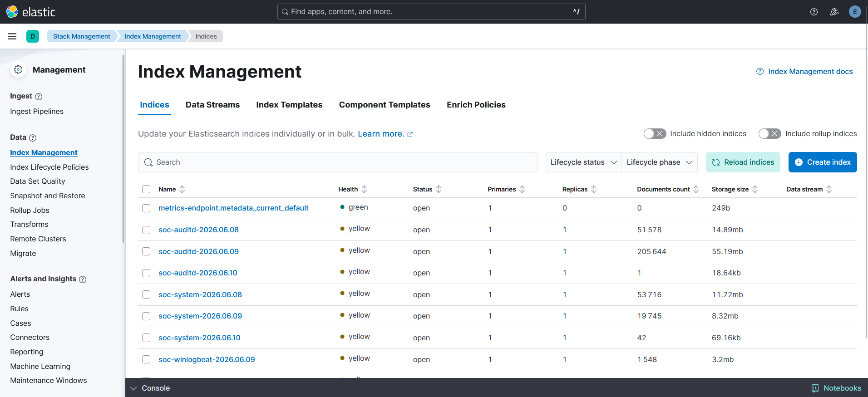Click the Reload indices button
Viewport: 868px width, 397px height.
[x=743, y=162]
